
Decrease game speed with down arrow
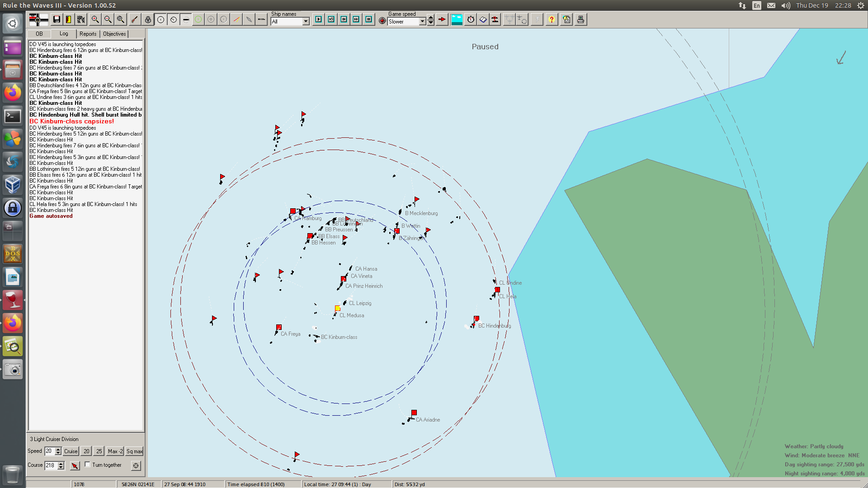point(431,23)
